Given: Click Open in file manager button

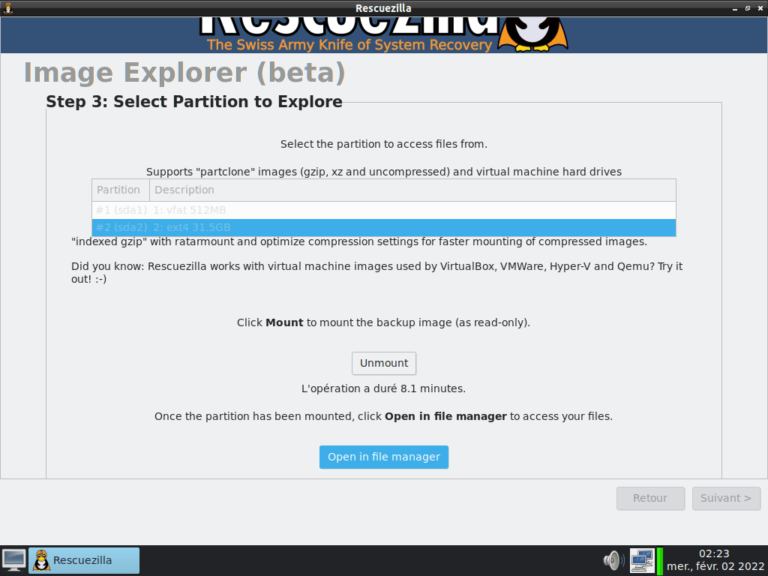Looking at the screenshot, I should click(384, 457).
